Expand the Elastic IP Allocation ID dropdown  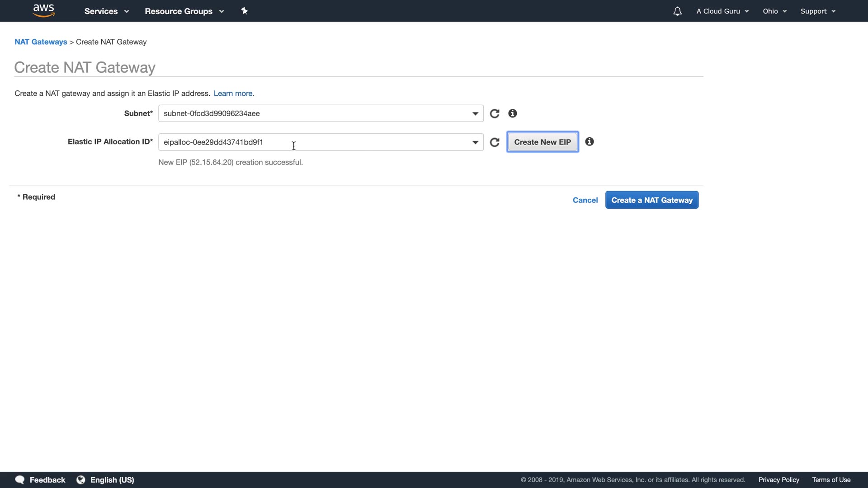pos(475,142)
